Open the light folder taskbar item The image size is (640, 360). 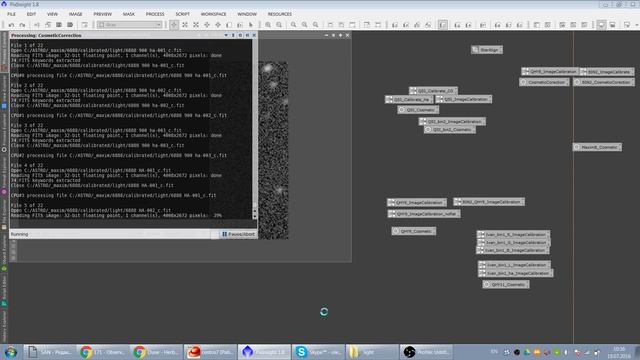tap(372, 352)
